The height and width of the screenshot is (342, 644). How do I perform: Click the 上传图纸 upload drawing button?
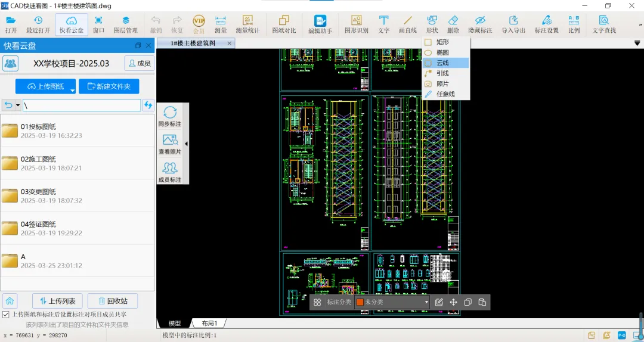click(x=45, y=86)
